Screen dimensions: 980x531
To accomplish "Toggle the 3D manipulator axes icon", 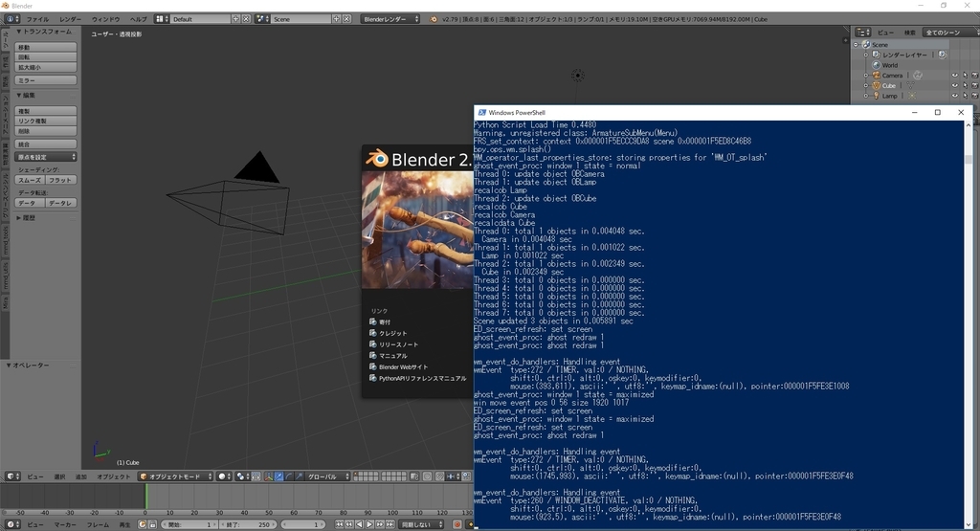I will tap(269, 476).
